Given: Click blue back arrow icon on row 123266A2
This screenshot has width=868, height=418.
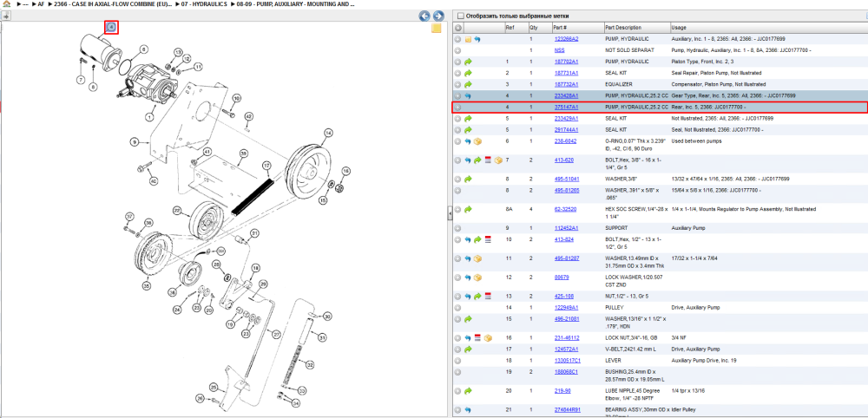Looking at the screenshot, I should 477,39.
